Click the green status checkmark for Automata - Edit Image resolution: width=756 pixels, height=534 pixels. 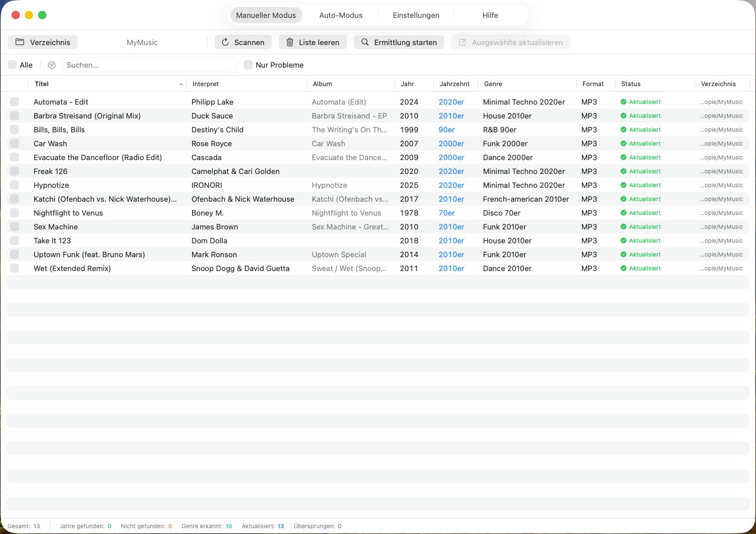click(x=623, y=102)
